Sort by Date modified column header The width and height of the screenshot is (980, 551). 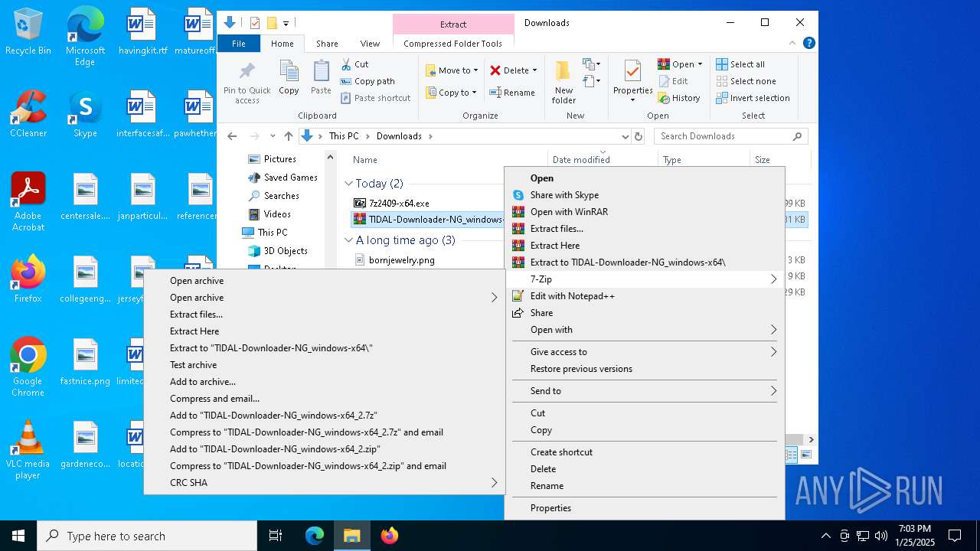[x=581, y=160]
